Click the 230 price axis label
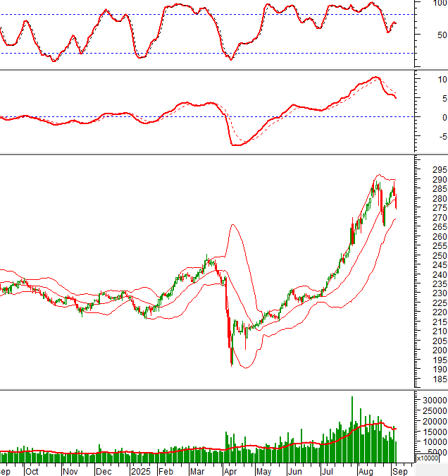 (440, 293)
